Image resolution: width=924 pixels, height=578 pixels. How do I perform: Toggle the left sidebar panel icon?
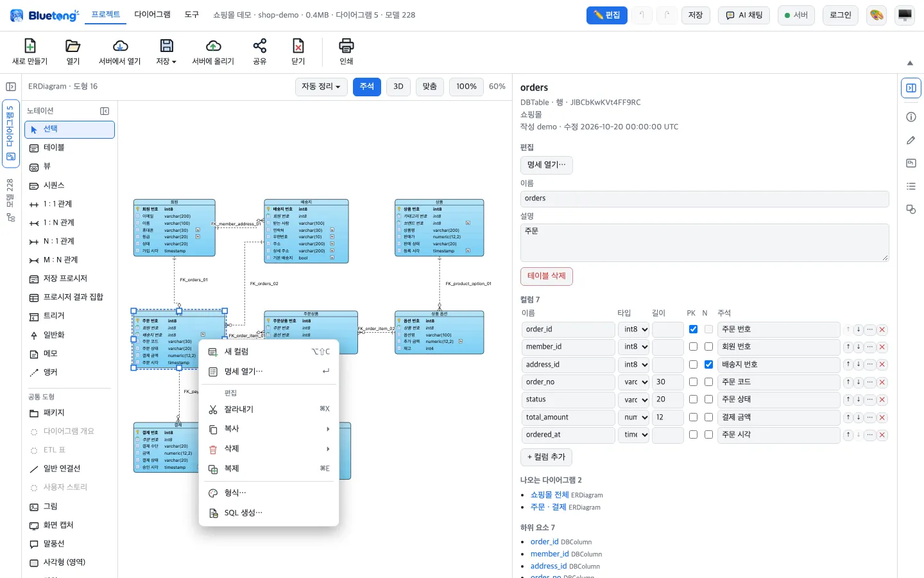[x=11, y=87]
